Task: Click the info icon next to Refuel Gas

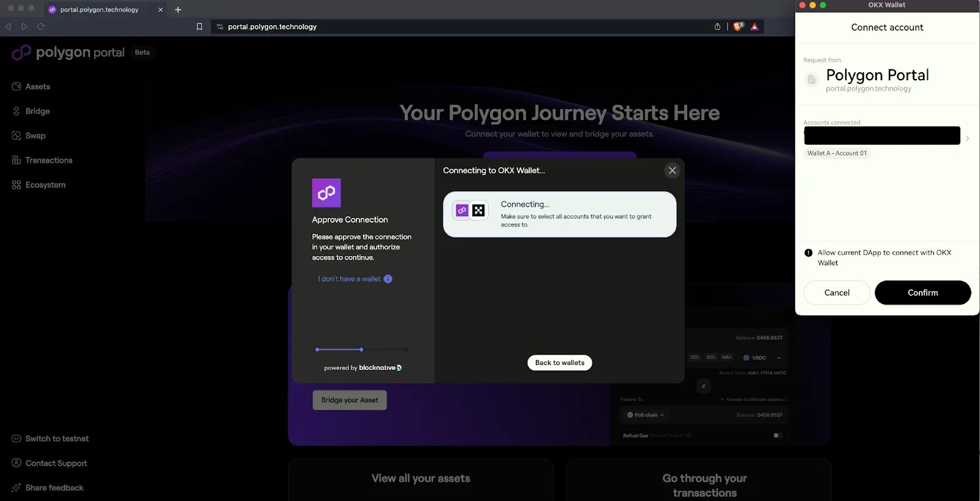Action: click(689, 436)
